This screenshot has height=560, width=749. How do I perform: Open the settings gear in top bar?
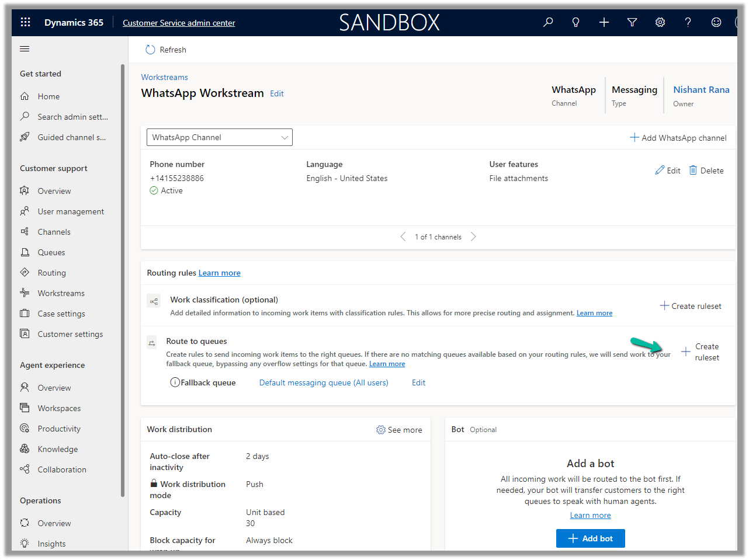pyautogui.click(x=660, y=22)
